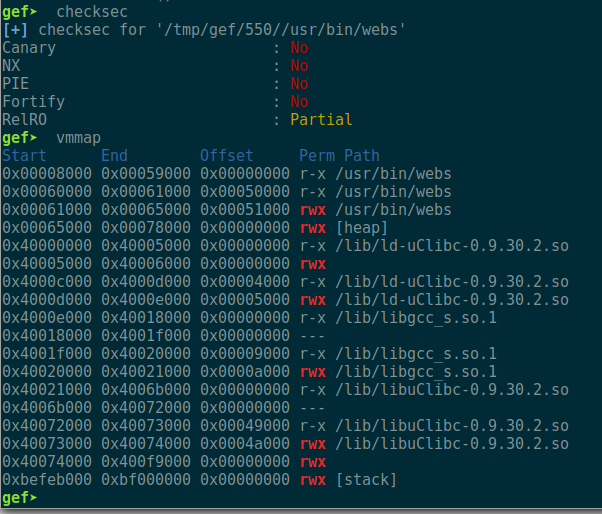Click the 0x400f9000 end address
The image size is (602, 514).
pyautogui.click(x=146, y=461)
